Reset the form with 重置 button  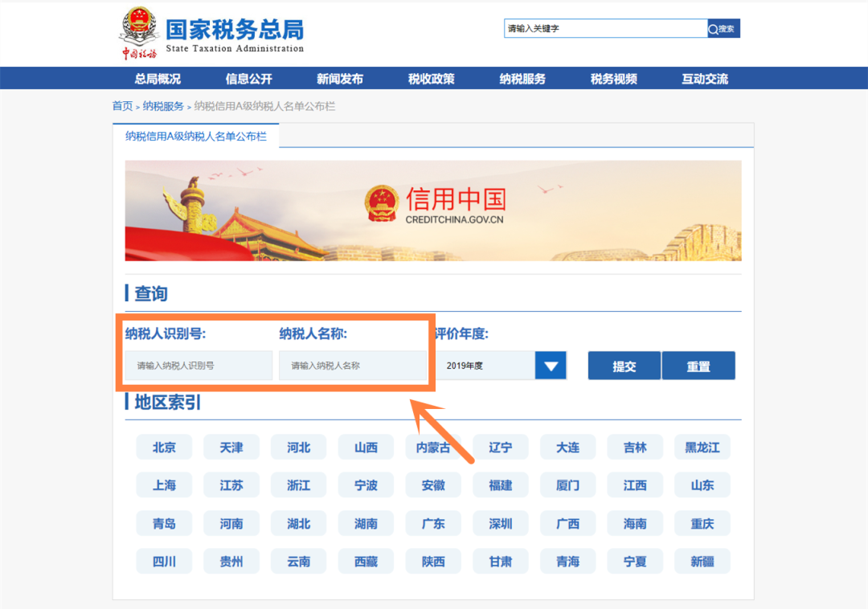click(x=698, y=366)
